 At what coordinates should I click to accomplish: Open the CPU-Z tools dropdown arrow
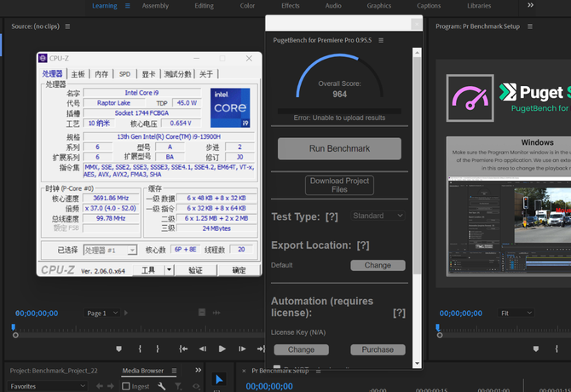pos(169,270)
